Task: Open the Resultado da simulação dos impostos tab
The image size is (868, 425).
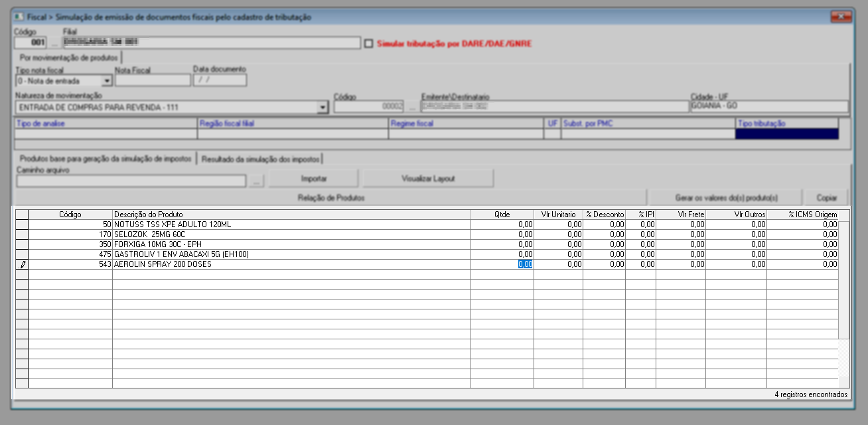Action: click(x=260, y=159)
